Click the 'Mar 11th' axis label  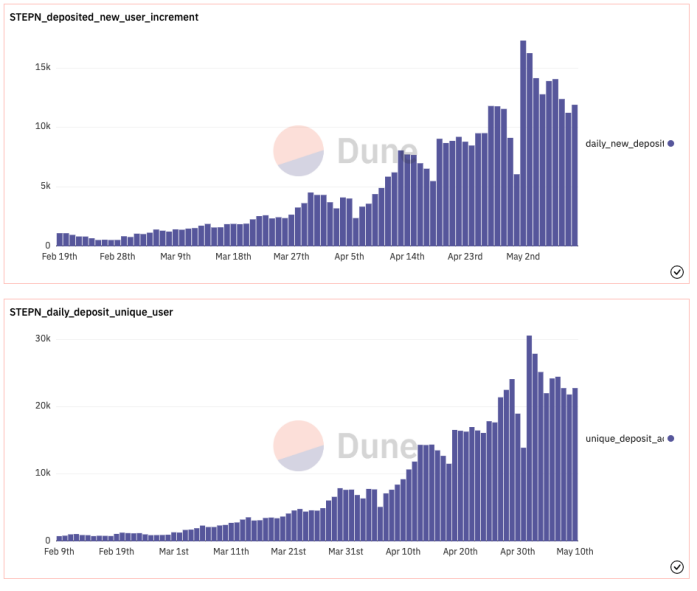pos(231,552)
